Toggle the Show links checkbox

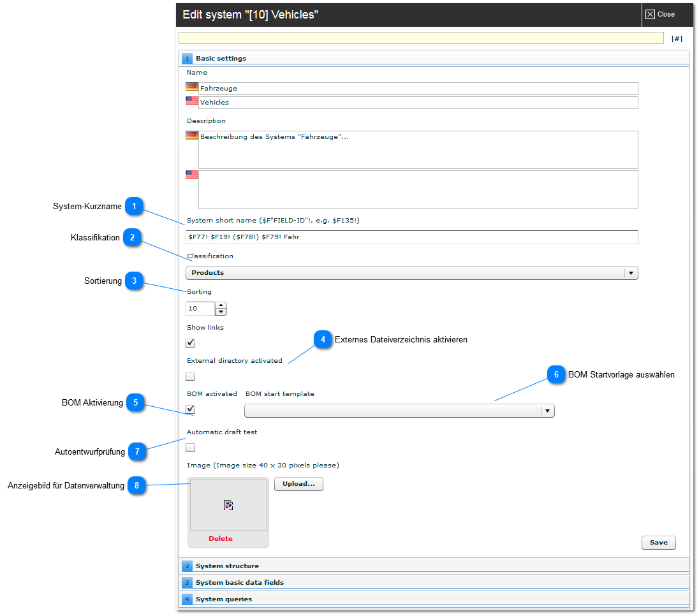tap(190, 343)
